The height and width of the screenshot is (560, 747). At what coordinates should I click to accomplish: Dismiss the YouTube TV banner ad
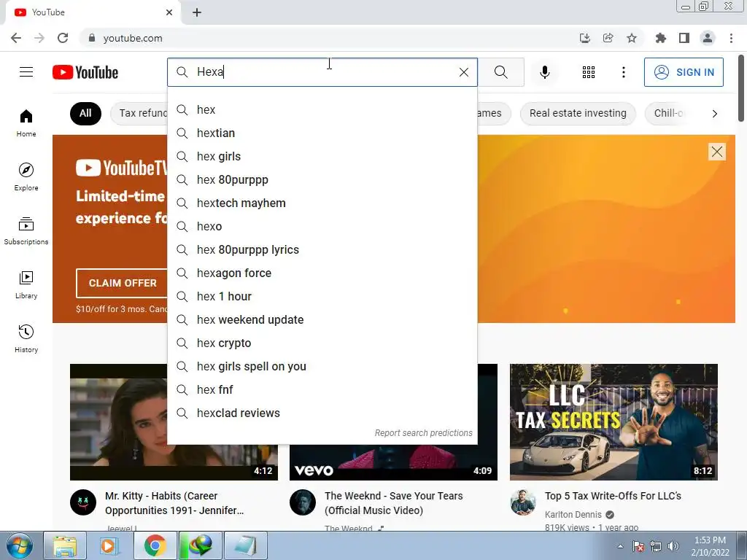click(716, 152)
